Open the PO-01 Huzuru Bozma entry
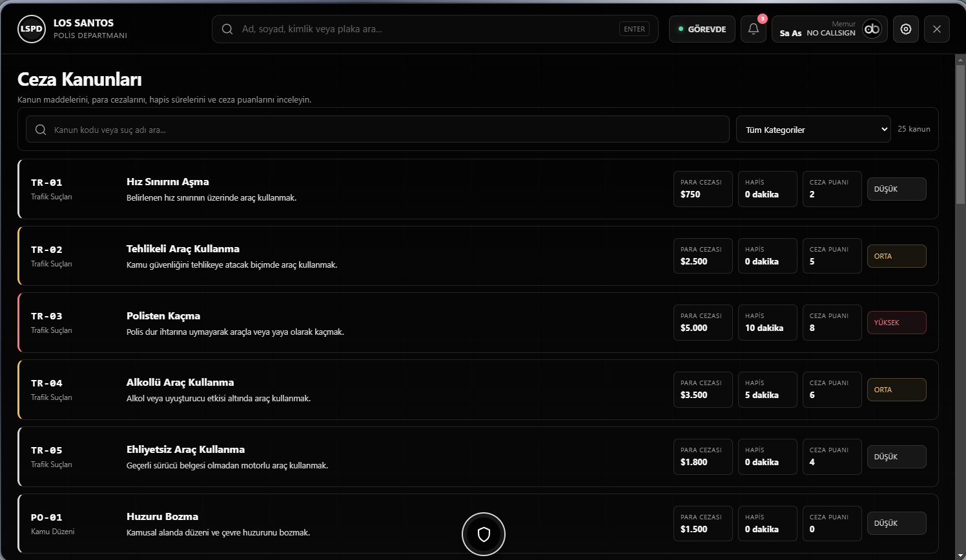The image size is (966, 560). point(478,523)
